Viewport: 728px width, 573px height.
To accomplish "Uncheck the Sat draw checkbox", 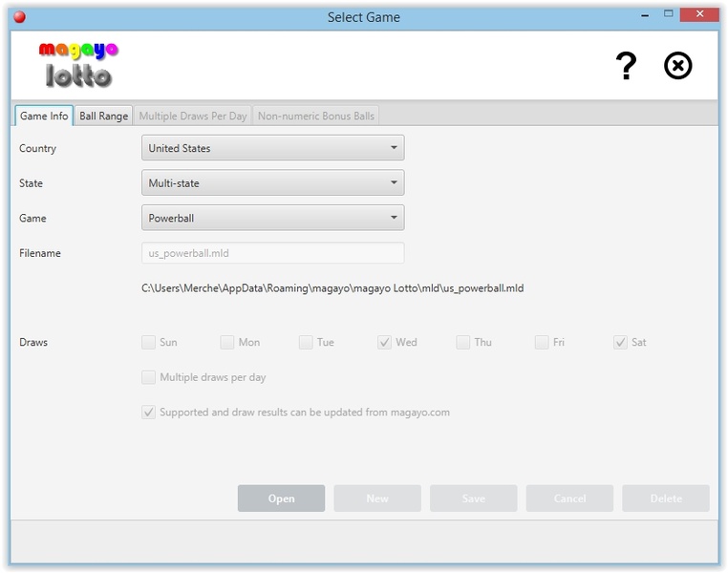I will click(x=620, y=343).
